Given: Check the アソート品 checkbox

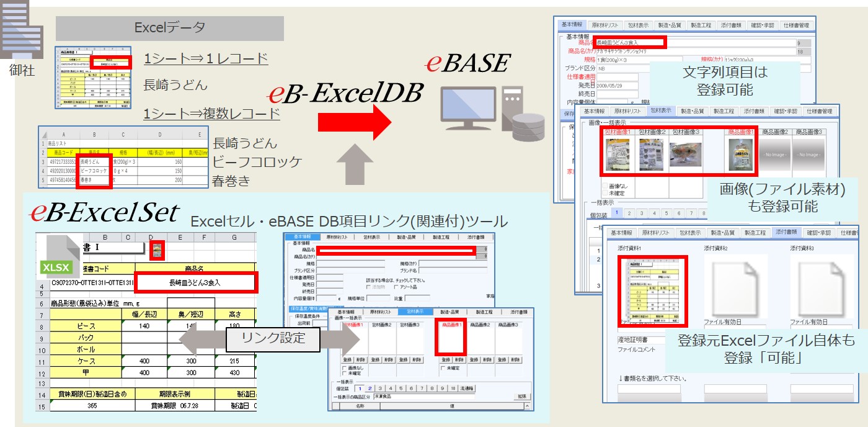Looking at the screenshot, I should pos(396,287).
